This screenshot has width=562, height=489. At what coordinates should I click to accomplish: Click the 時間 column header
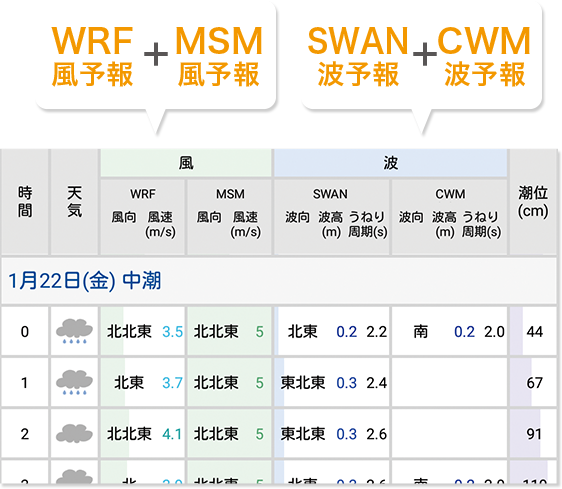tap(25, 202)
